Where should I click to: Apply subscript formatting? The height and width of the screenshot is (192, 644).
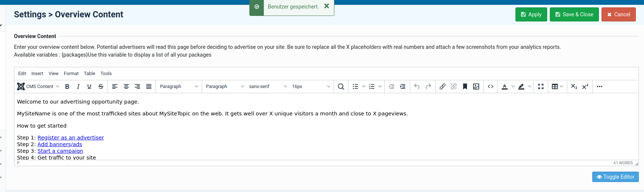(x=574, y=87)
